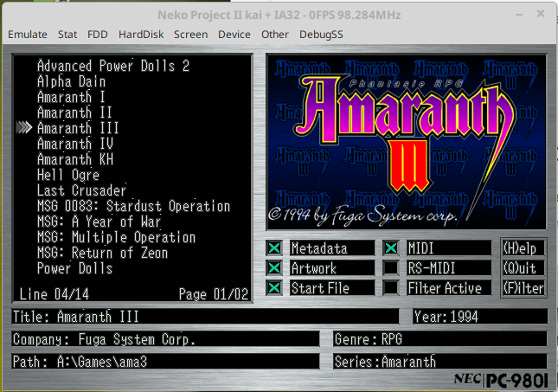This screenshot has width=558, height=392.
Task: Expand the Screen menu
Action: 190,35
